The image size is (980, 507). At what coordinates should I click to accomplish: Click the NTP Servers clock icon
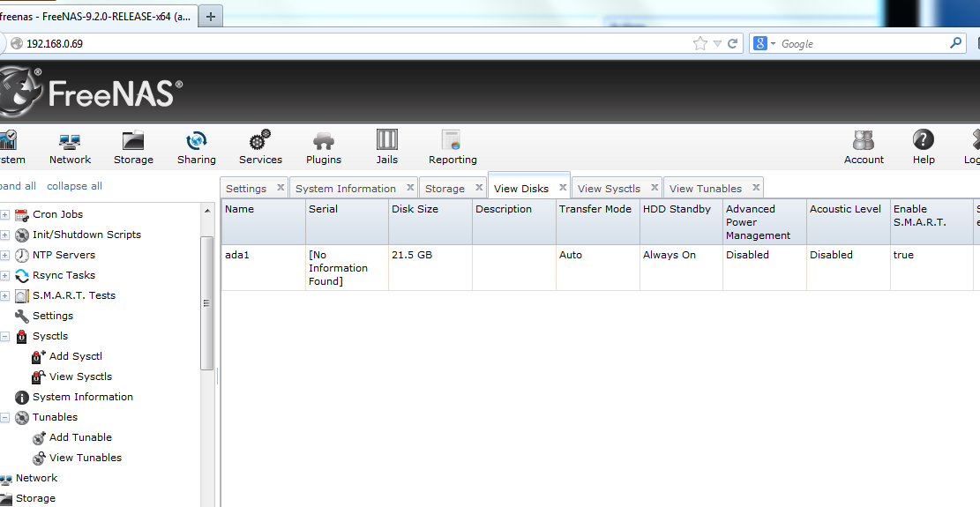pos(22,256)
